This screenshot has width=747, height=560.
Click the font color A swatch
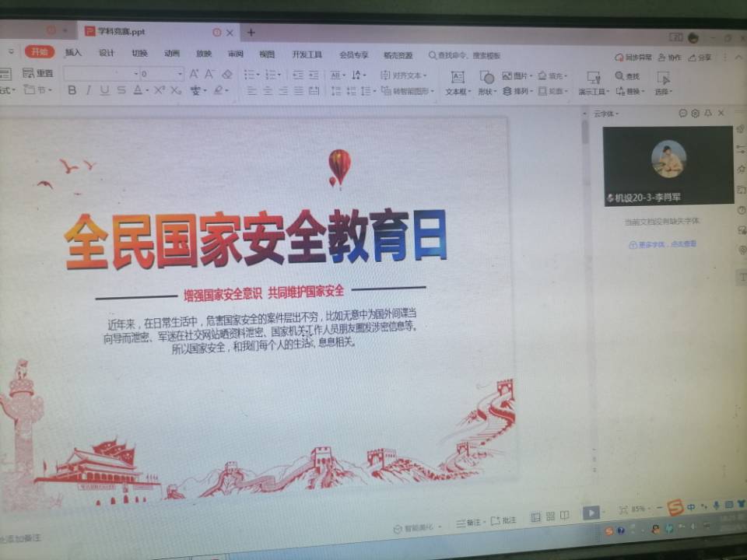[138, 90]
